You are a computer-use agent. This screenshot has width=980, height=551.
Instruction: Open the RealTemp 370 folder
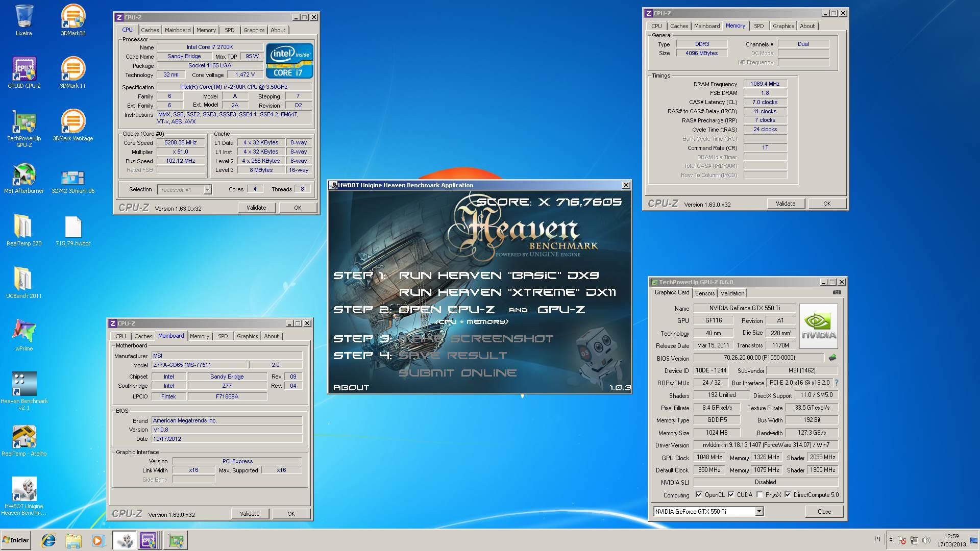(x=24, y=231)
